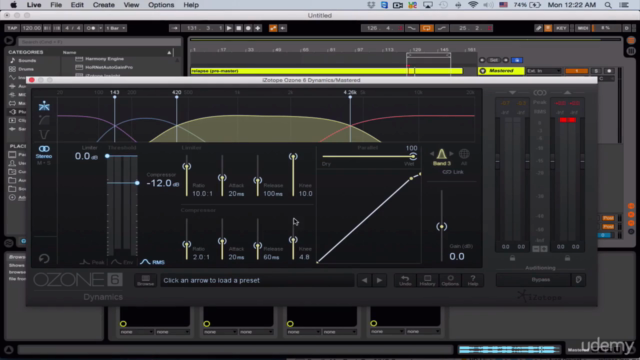The height and width of the screenshot is (360, 640).
Task: Open the Apple menu
Action: (13, 5)
